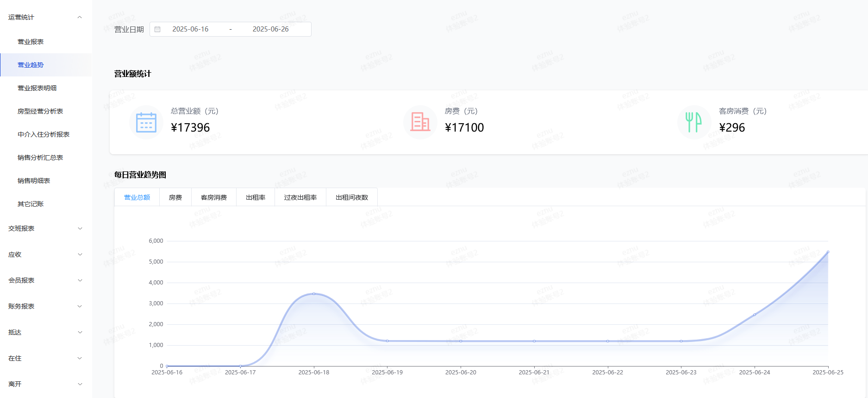Viewport: 868px width, 398px height.
Task: Switch to the 出租率 chart tab
Action: pyautogui.click(x=256, y=197)
